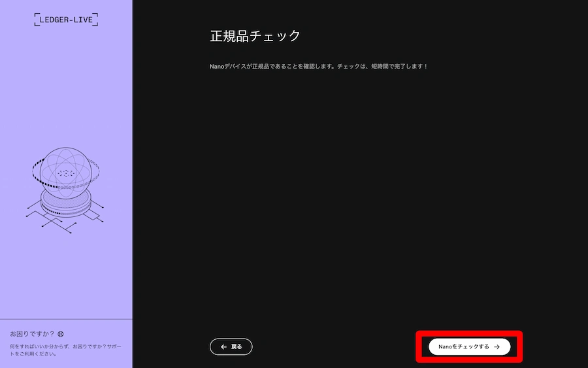
Task: Go back with the 戻る button
Action: click(231, 347)
